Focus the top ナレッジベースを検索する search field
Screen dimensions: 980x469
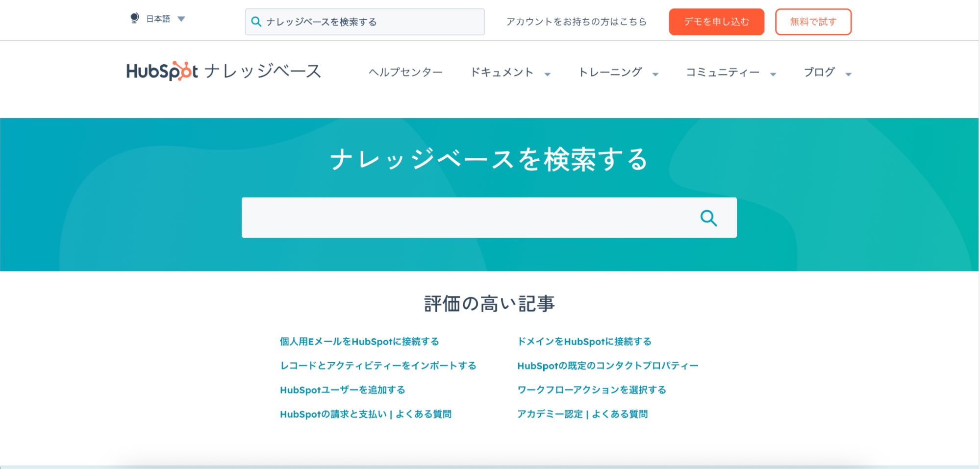(x=365, y=22)
